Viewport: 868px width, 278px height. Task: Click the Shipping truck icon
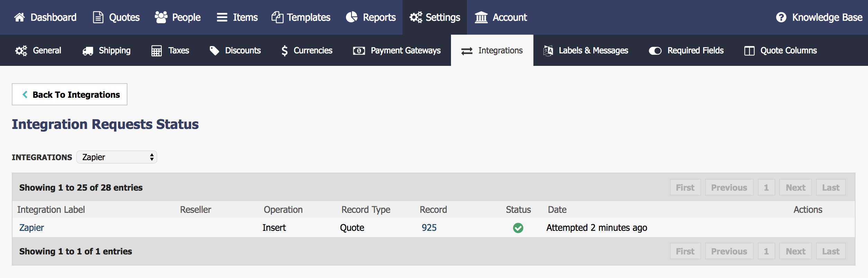[88, 51]
